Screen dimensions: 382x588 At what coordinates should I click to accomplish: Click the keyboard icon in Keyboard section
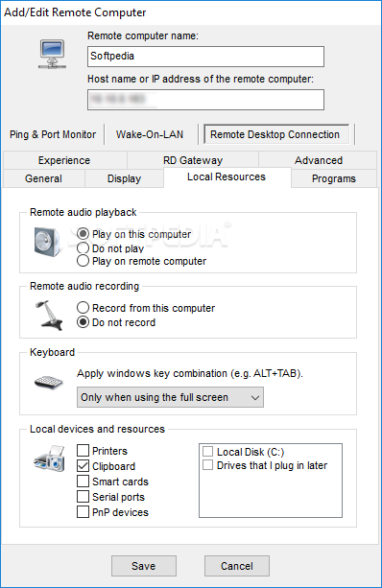click(x=48, y=383)
